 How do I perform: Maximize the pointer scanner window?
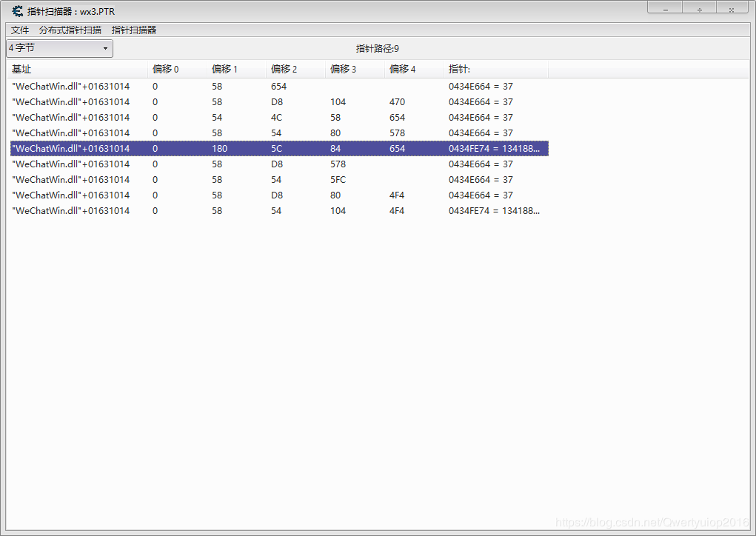699,7
